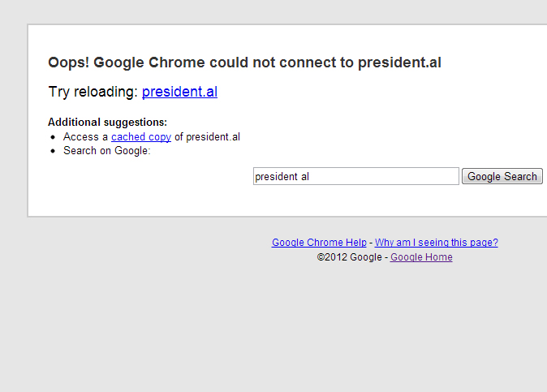
Task: Select the "Additional suggestions:" label
Action: point(107,122)
